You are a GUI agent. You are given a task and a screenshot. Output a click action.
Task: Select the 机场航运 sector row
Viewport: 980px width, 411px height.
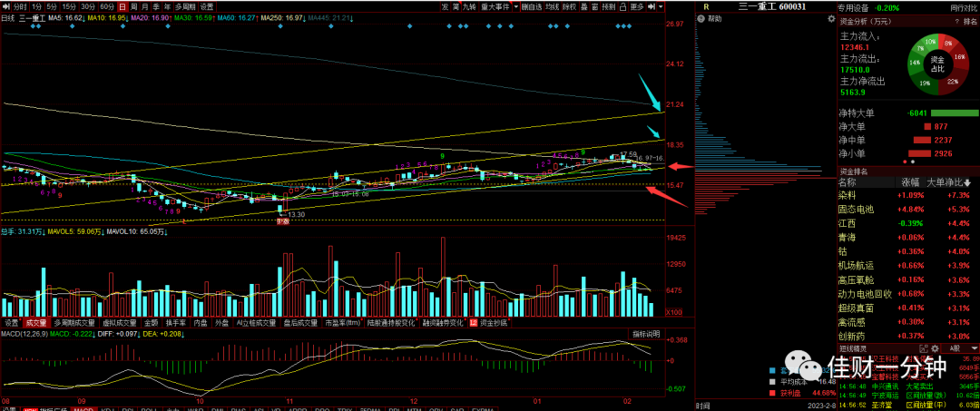pyautogui.click(x=908, y=266)
